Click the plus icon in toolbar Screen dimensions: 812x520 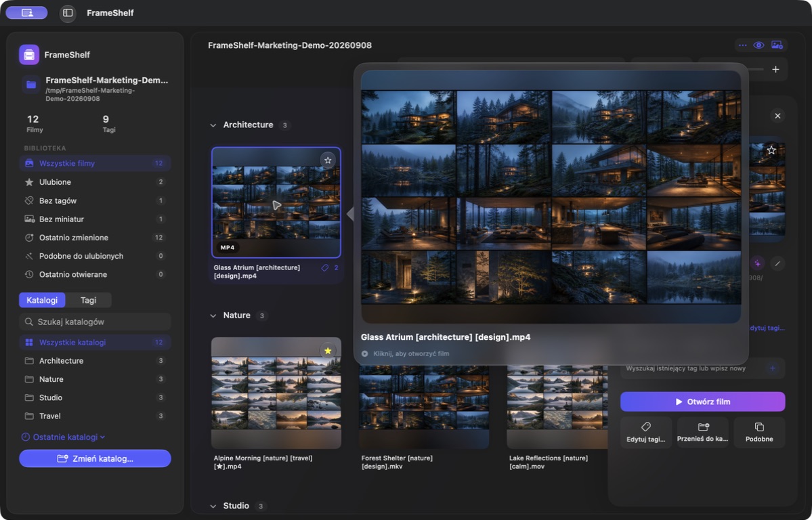[775, 70]
